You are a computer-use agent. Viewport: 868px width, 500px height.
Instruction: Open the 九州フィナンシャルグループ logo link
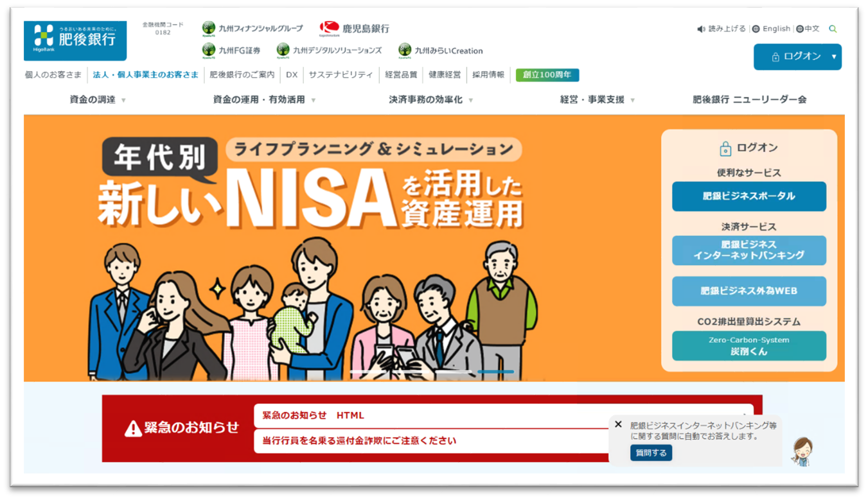coord(252,28)
